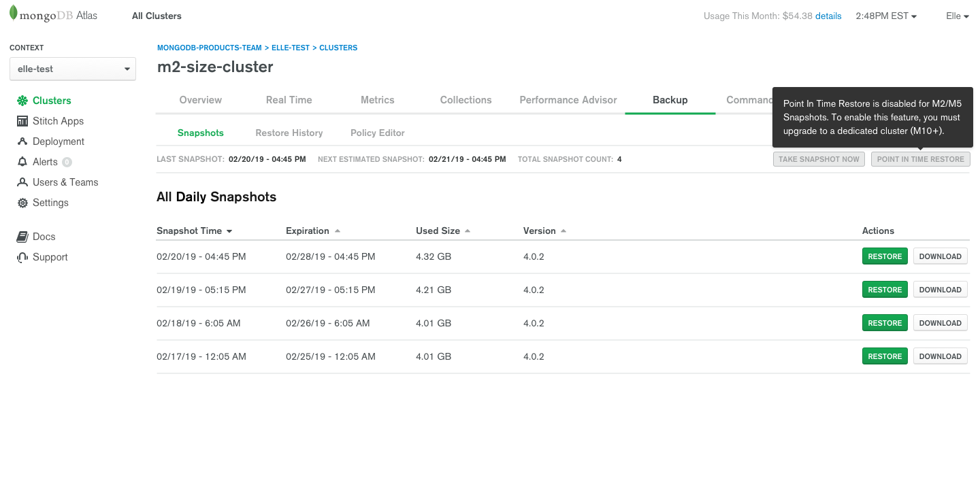The height and width of the screenshot is (493, 980).
Task: Click the All Daily Snapshots heading
Action: pos(216,197)
